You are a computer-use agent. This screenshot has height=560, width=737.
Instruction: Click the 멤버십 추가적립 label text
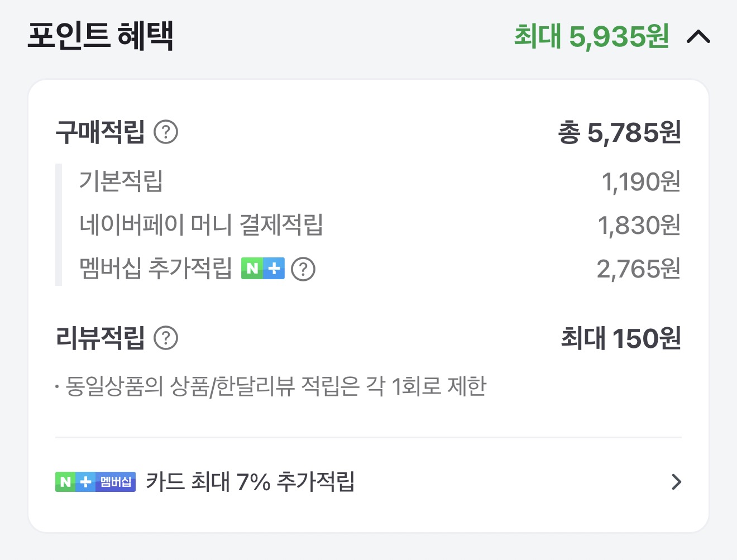pyautogui.click(x=155, y=269)
